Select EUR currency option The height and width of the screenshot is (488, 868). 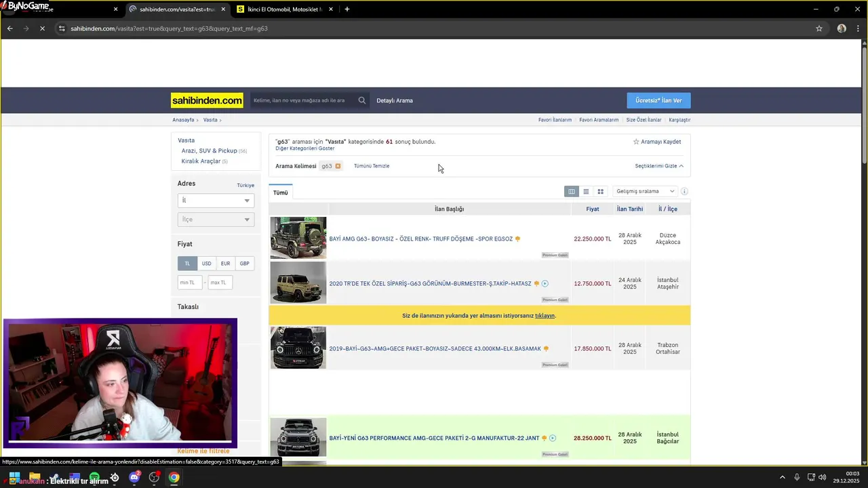tap(225, 264)
